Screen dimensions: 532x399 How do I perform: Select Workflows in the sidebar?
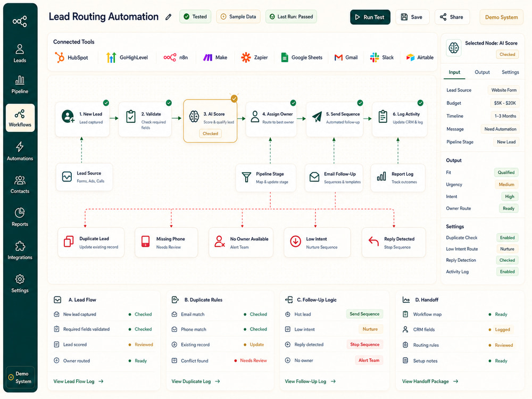click(20, 118)
